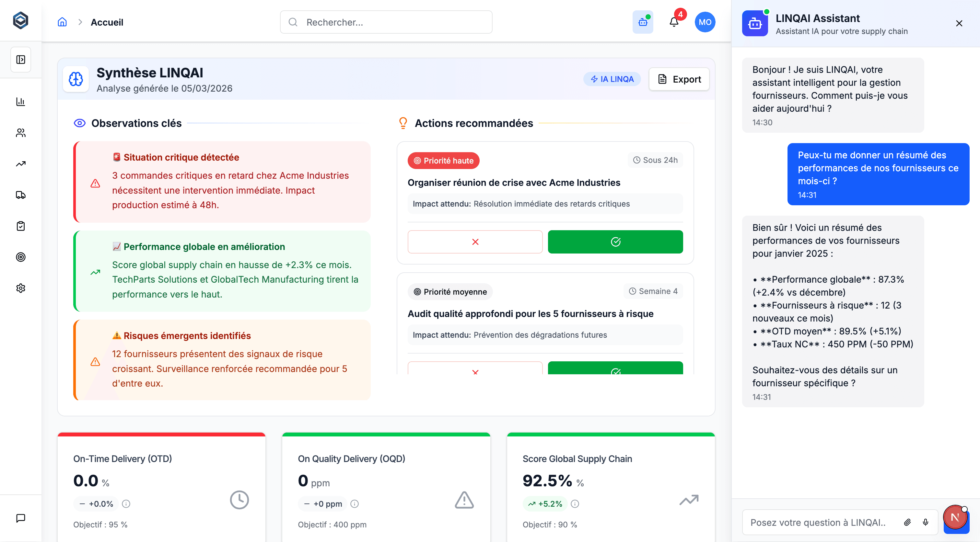The image size is (980, 542).
Task: Expand the OTD +0.0% info tooltip
Action: point(126,503)
